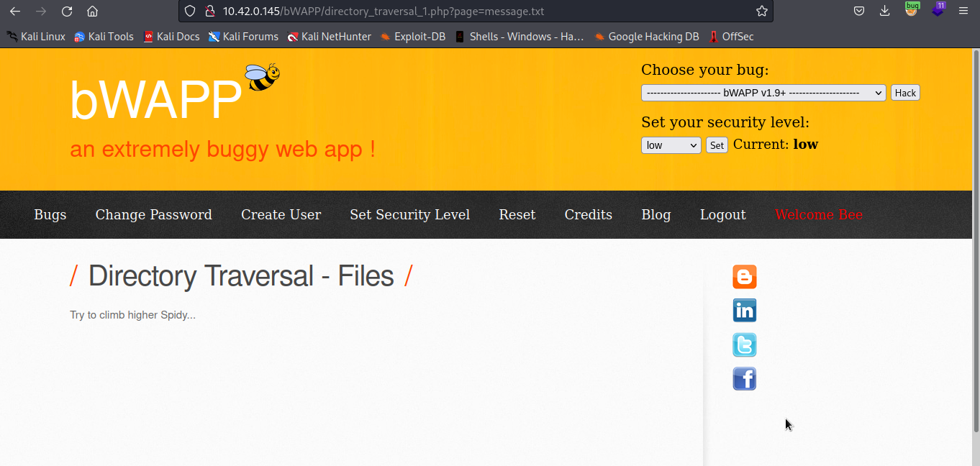
Task: Open the Kali Linux bookmark
Action: click(36, 37)
